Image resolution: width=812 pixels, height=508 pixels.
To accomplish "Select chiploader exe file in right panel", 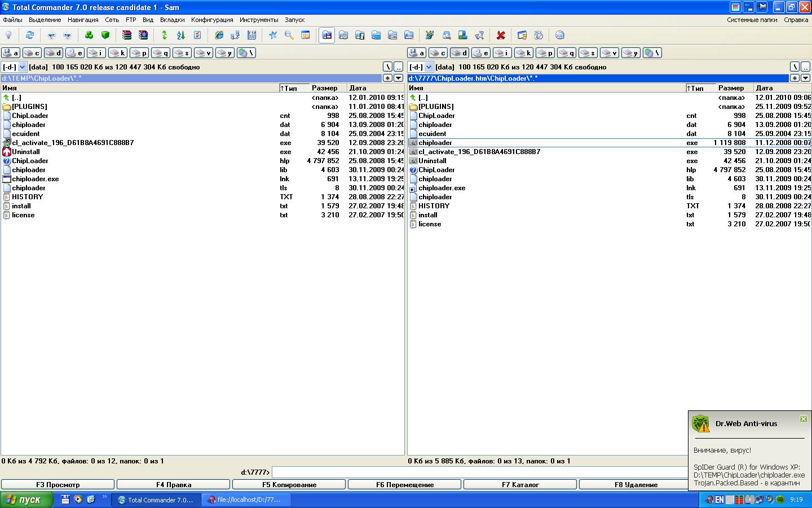I will [x=609, y=143].
